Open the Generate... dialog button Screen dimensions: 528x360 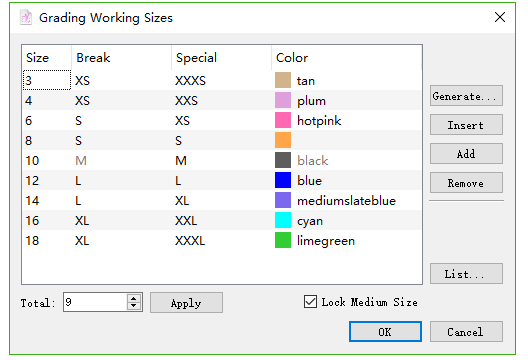466,96
